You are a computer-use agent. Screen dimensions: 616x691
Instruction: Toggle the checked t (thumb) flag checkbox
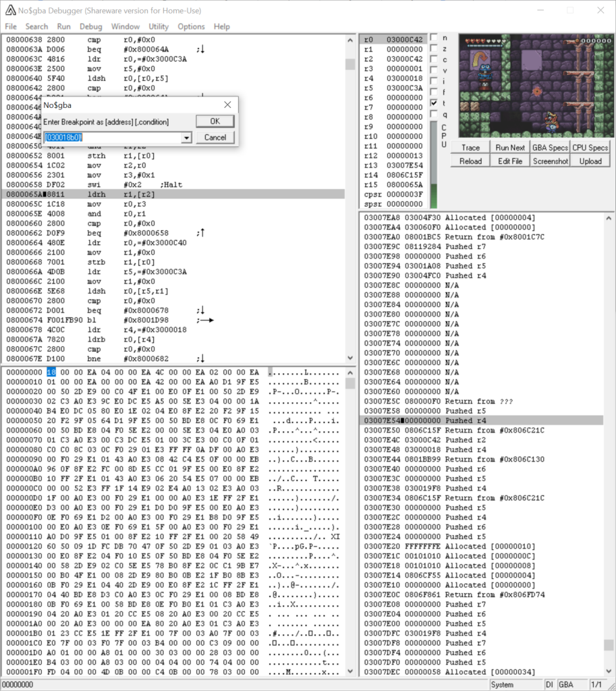(434, 103)
